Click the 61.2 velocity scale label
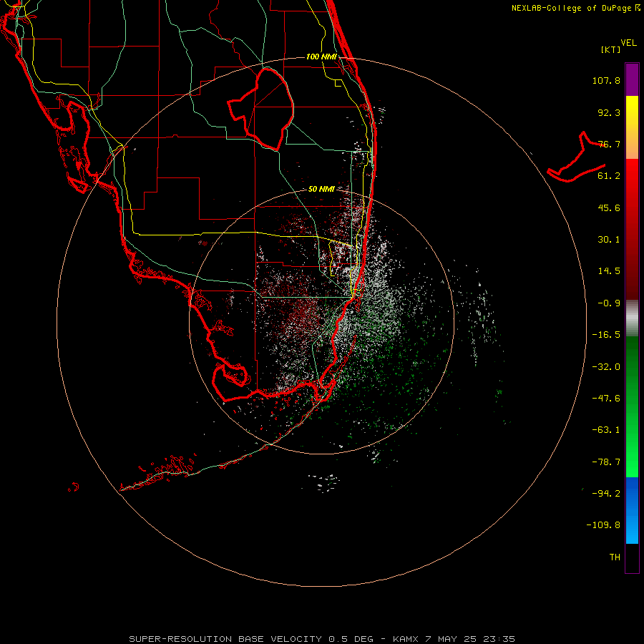This screenshot has width=644, height=644. 609,176
